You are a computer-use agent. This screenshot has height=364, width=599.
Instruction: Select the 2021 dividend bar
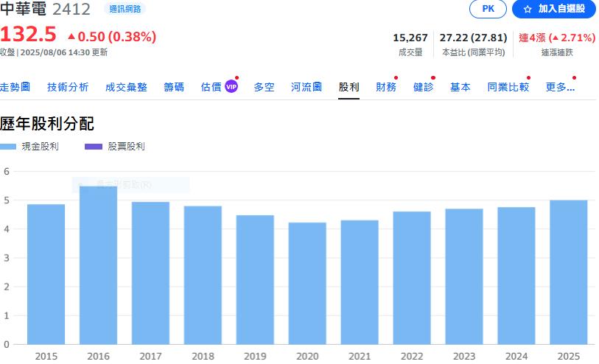360,282
